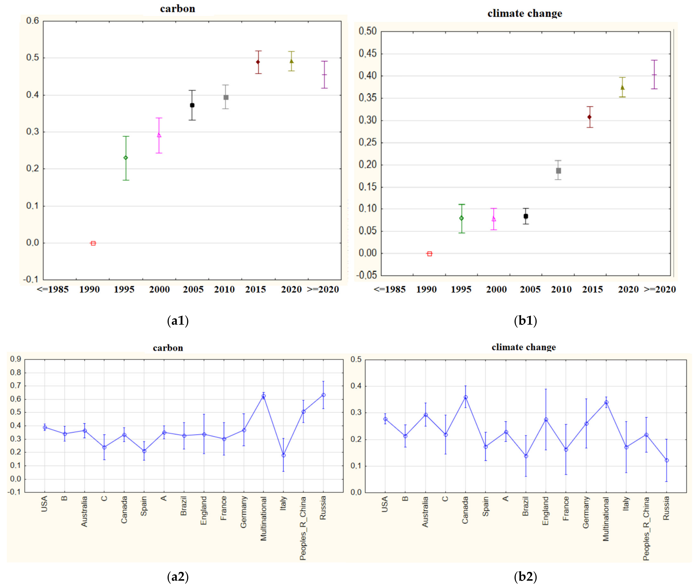Click the gray square marker at 2010 in climate change chart
This screenshot has height=588, width=700.
click(x=558, y=171)
